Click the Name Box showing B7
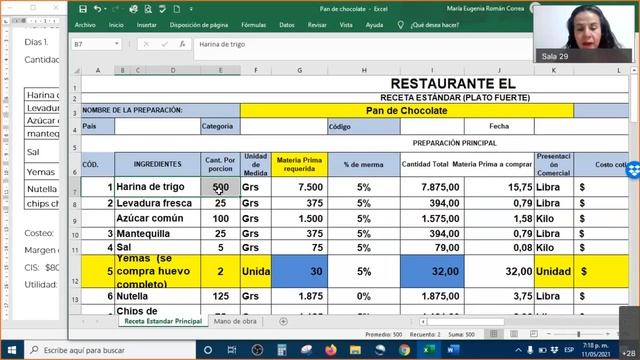This screenshot has height=360, width=640. tap(92, 44)
